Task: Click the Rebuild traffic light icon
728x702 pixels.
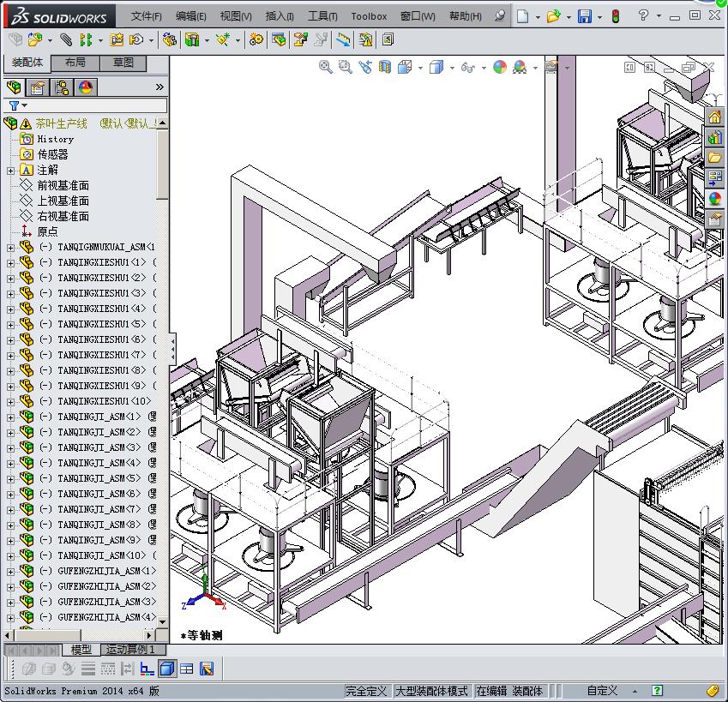Action: (x=616, y=16)
